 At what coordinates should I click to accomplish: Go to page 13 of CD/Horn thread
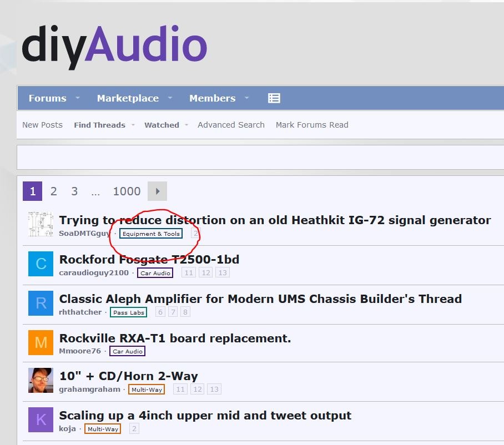point(214,390)
